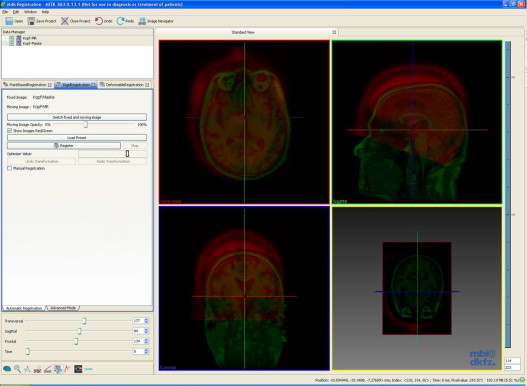This screenshot has width=527, height=386.
Task: Click the Register button
Action: (64, 146)
